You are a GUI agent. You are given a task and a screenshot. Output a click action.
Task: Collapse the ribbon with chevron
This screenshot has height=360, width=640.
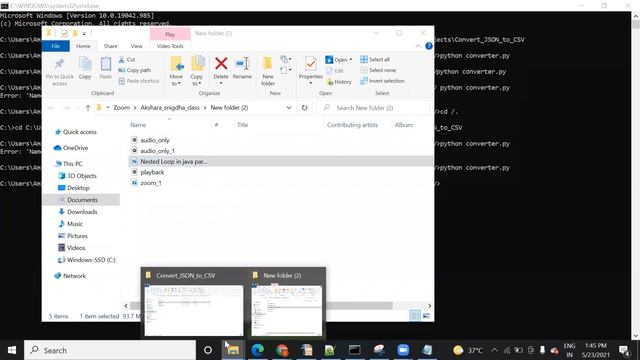418,46
